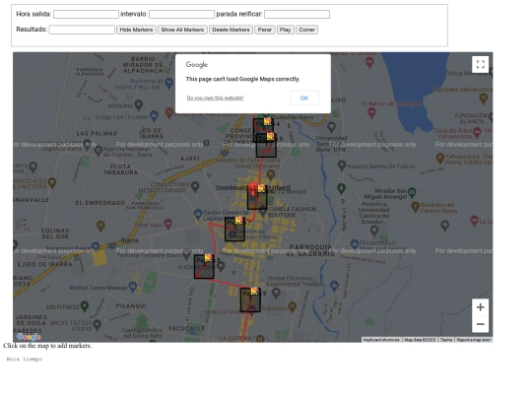This screenshot has height=399, width=532.
Task: Click the Delete Markers button
Action: tap(231, 30)
